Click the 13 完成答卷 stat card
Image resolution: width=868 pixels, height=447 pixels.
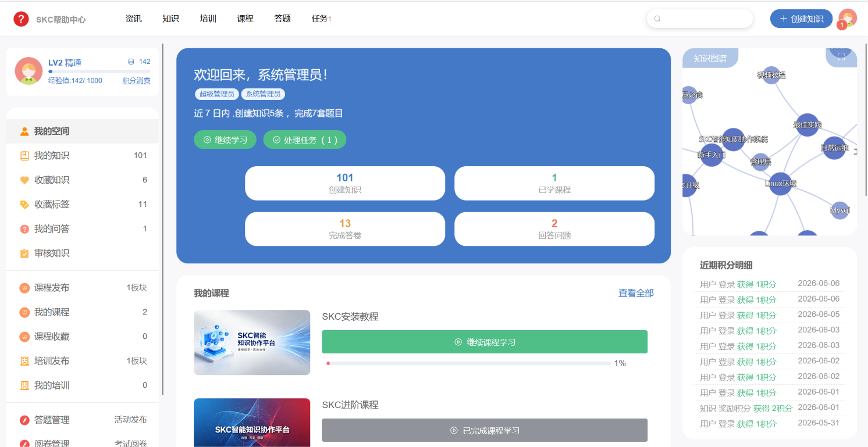345,229
